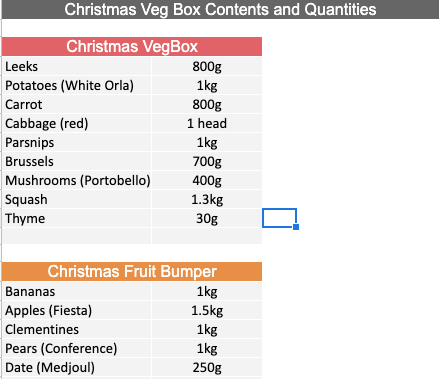Select the Christmas Fruit Bumper header
The width and height of the screenshot is (440, 379).
132,271
